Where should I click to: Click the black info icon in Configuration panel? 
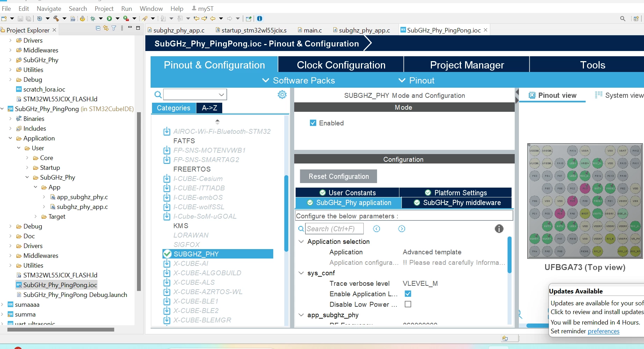click(x=499, y=229)
